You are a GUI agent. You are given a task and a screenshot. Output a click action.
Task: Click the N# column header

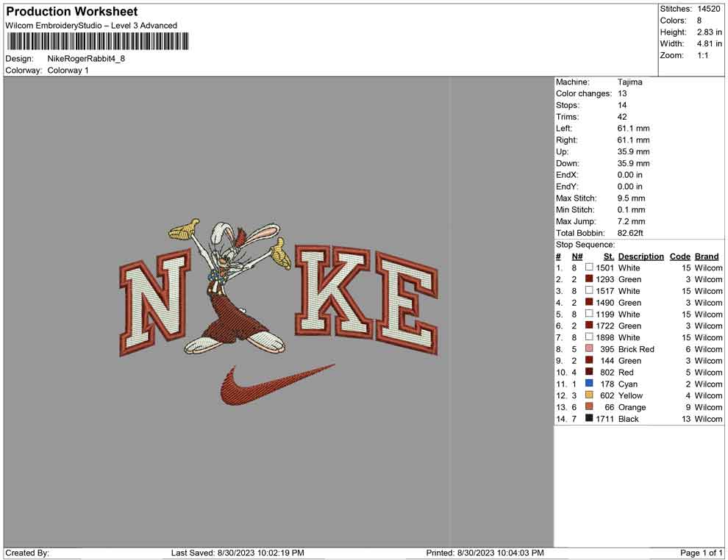tap(577, 256)
